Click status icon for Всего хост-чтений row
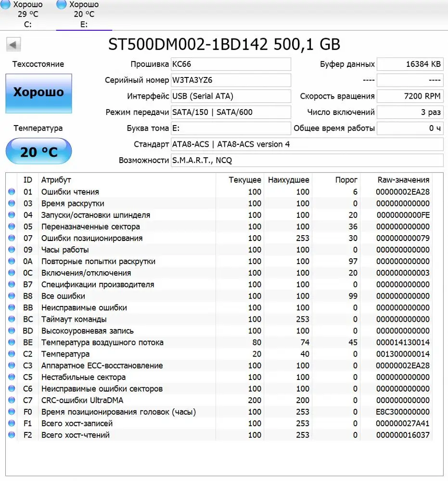The height and width of the screenshot is (481, 448). [12, 435]
